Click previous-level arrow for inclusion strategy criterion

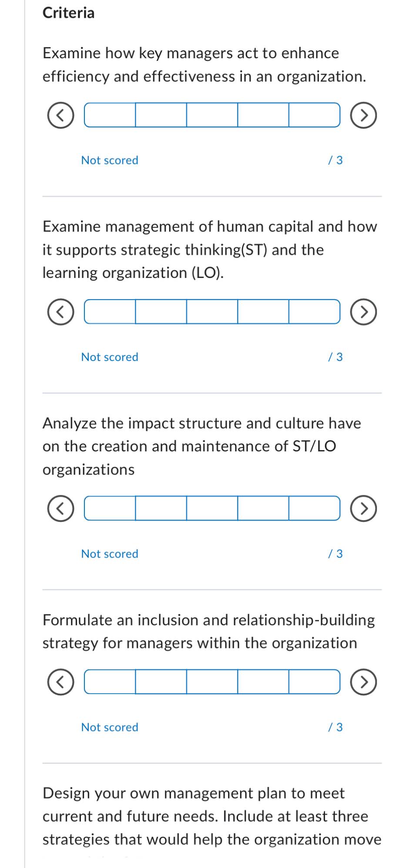click(x=60, y=682)
